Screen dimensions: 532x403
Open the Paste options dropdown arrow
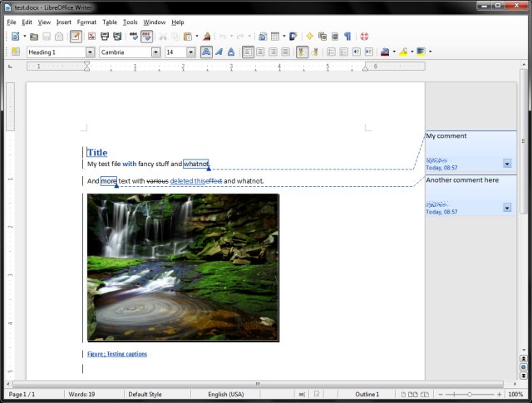197,37
